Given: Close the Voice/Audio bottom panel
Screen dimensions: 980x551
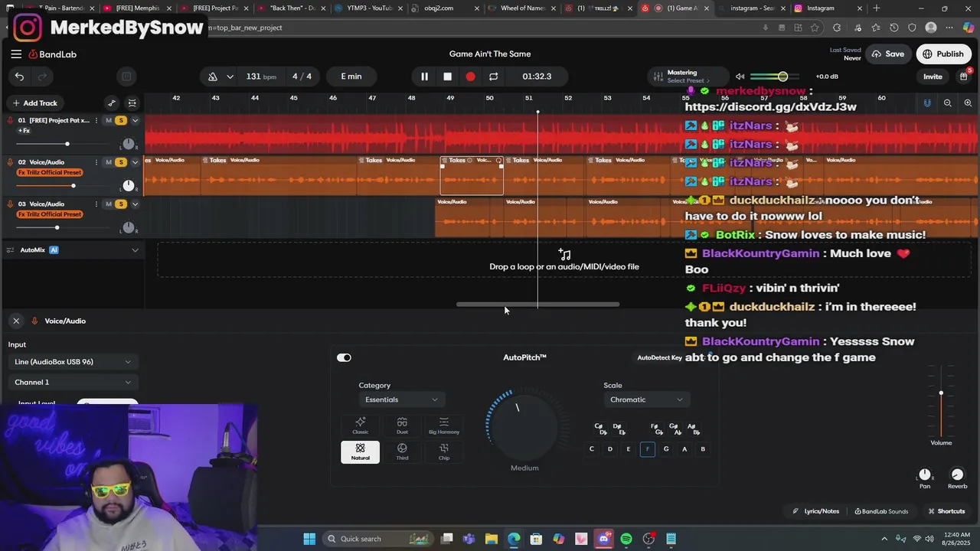Looking at the screenshot, I should coord(16,321).
